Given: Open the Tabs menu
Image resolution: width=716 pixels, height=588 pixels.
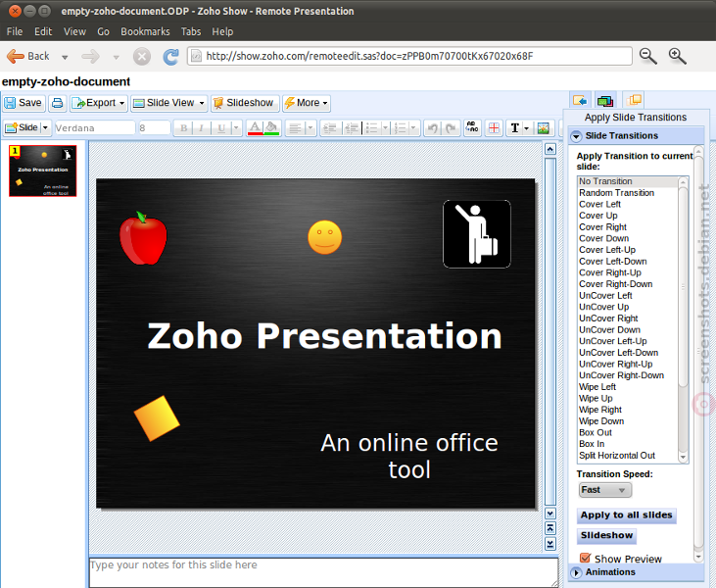Looking at the screenshot, I should click(191, 31).
